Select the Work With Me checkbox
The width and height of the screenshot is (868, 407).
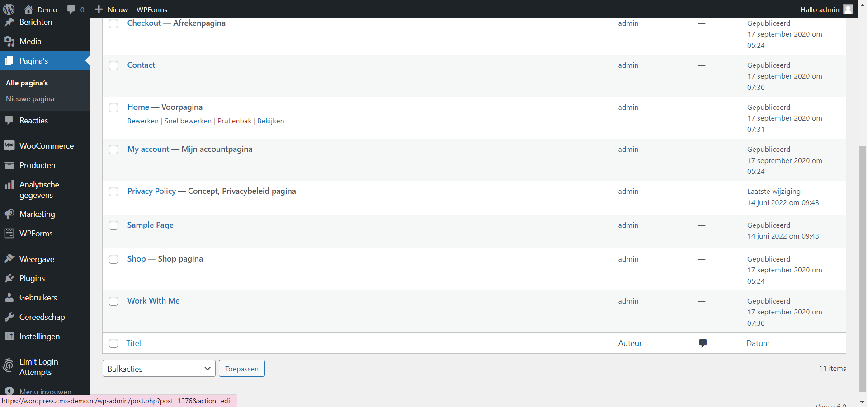(113, 301)
